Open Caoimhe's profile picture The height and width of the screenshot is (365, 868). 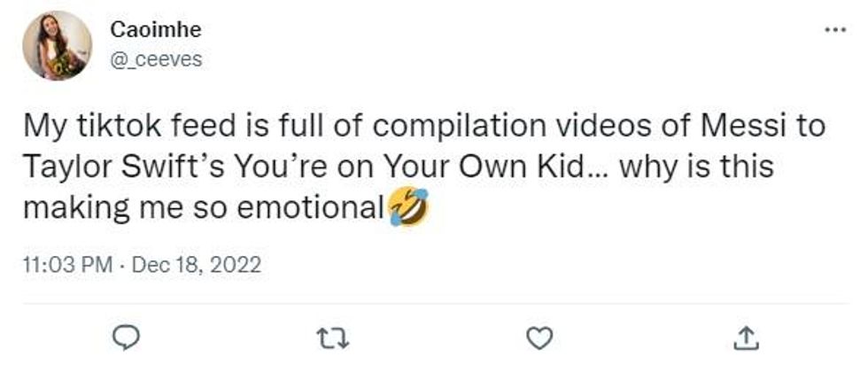tap(57, 45)
